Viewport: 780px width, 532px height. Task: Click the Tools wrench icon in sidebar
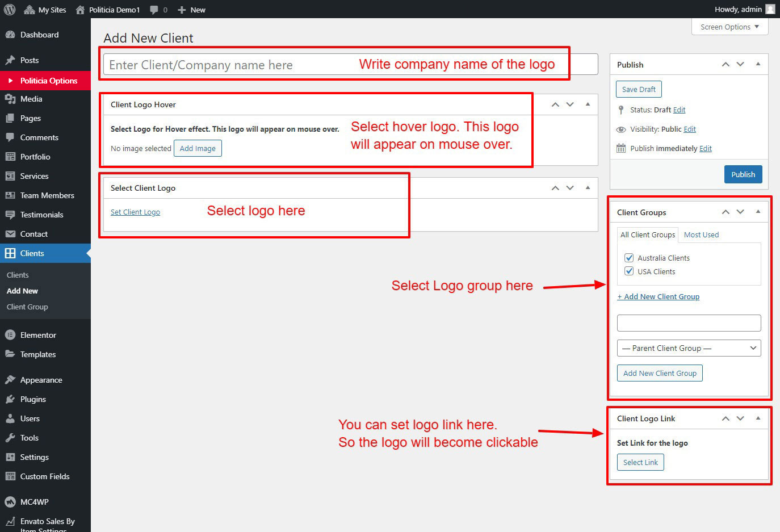(10, 438)
